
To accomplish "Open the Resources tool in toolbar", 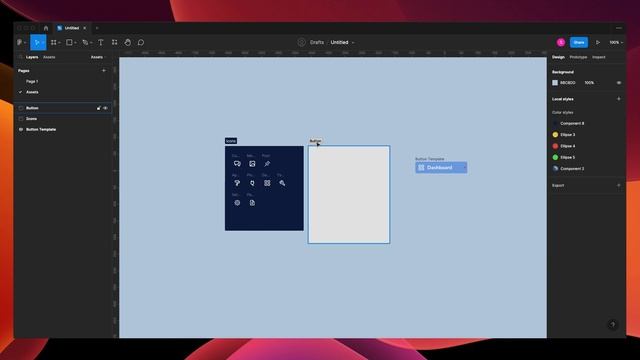I will click(115, 42).
